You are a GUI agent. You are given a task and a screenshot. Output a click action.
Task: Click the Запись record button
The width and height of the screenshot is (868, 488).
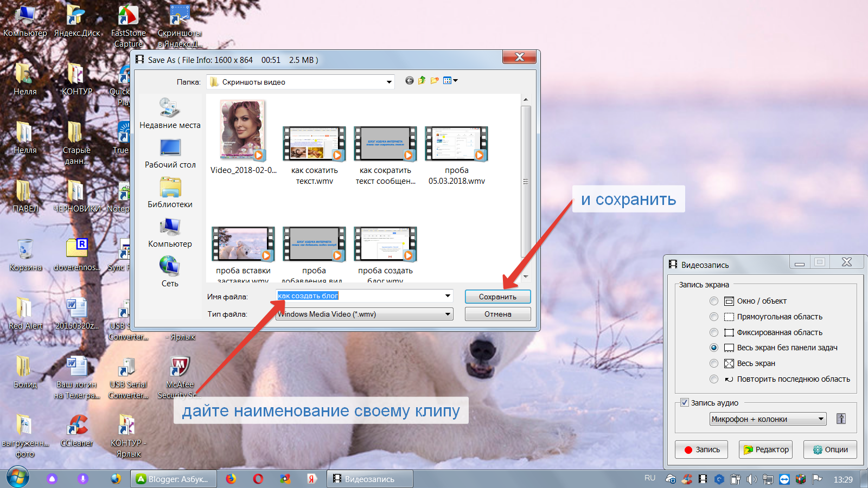702,450
